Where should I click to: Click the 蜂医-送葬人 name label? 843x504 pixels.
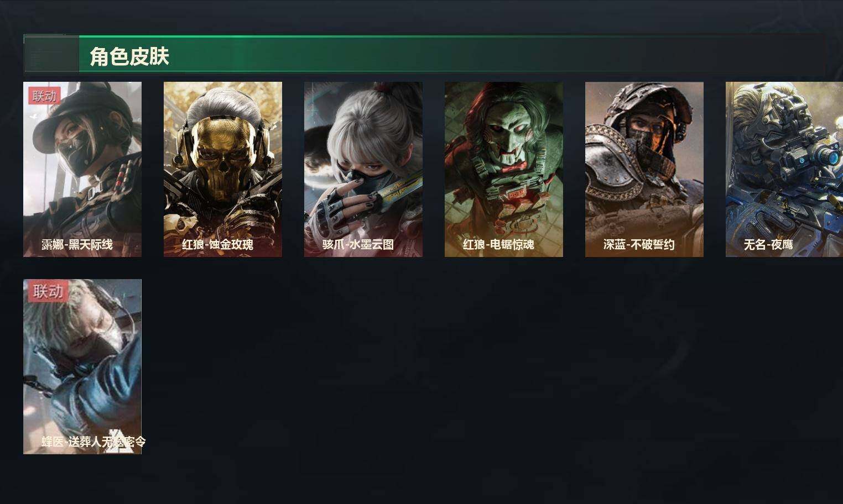[94, 442]
